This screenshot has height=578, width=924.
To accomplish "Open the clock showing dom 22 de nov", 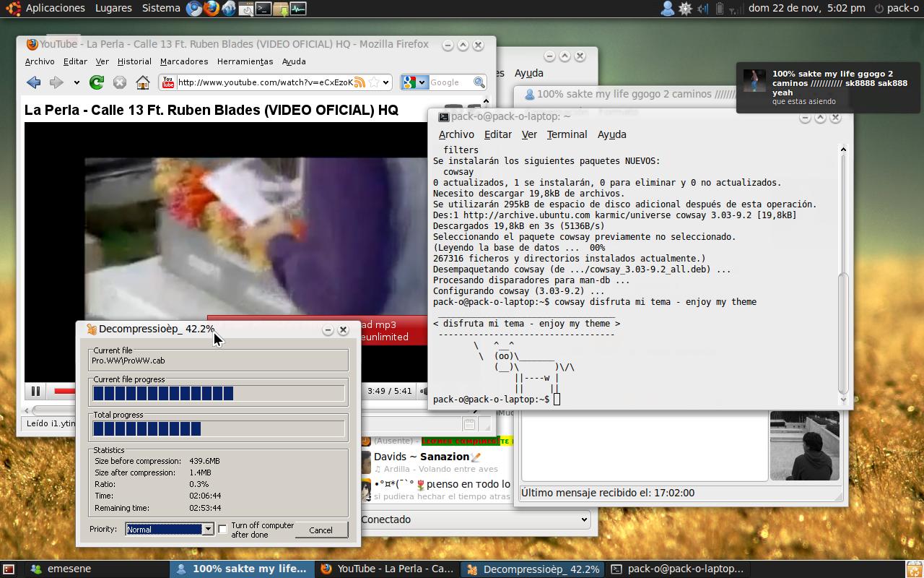I will pyautogui.click(x=806, y=9).
